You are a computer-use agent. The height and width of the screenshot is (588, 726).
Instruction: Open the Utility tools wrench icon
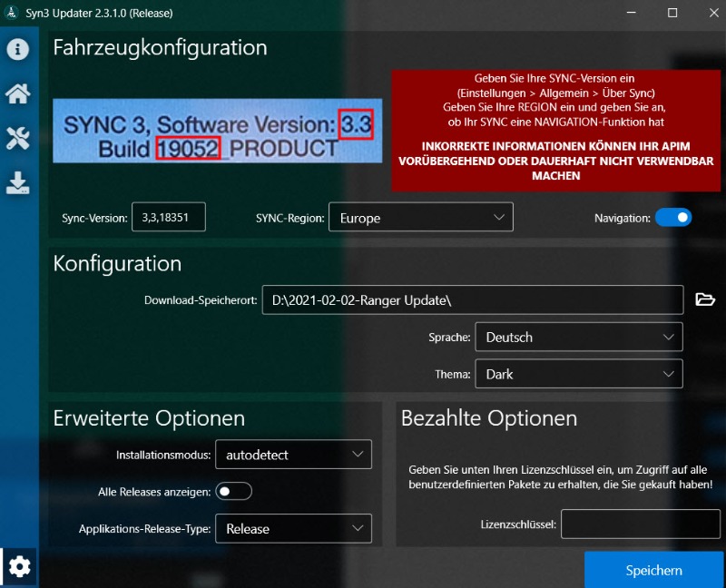coord(17,139)
